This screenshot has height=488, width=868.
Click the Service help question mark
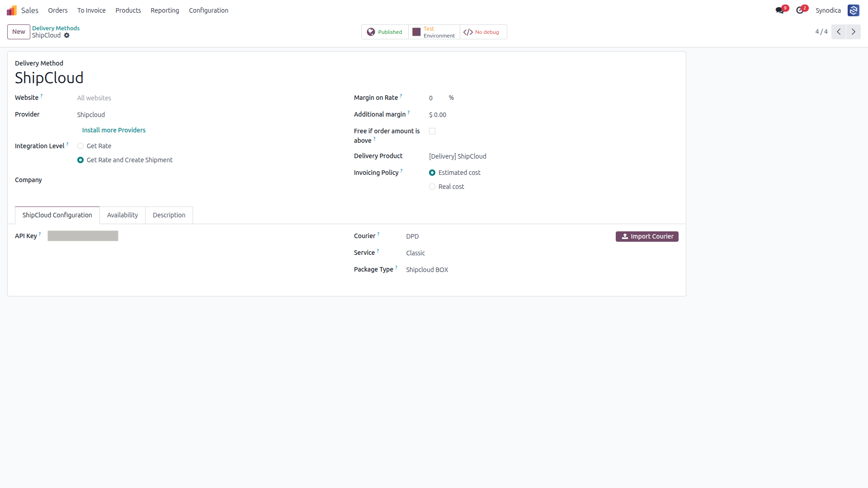378,251
